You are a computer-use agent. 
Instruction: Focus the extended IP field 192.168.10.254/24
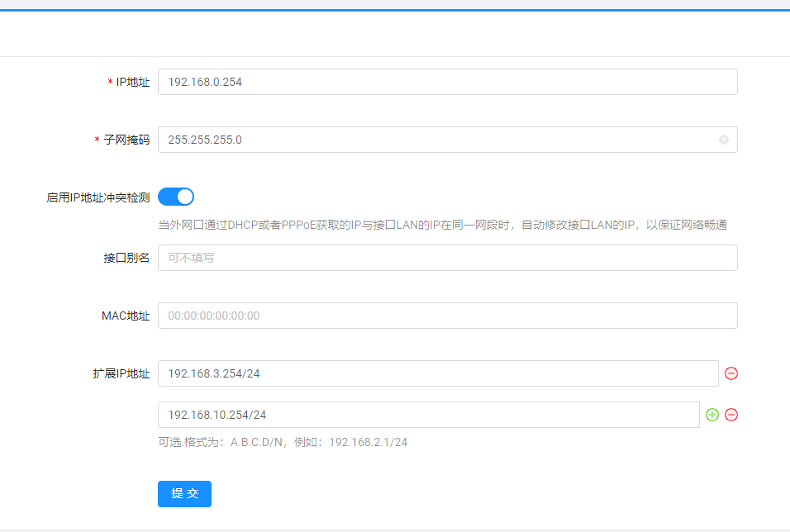[x=428, y=415]
